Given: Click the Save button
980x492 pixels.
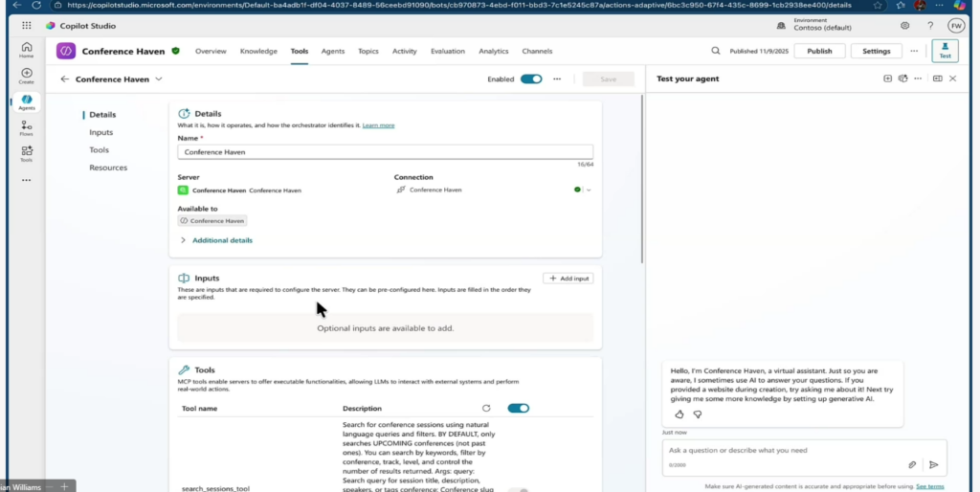Looking at the screenshot, I should 608,79.
